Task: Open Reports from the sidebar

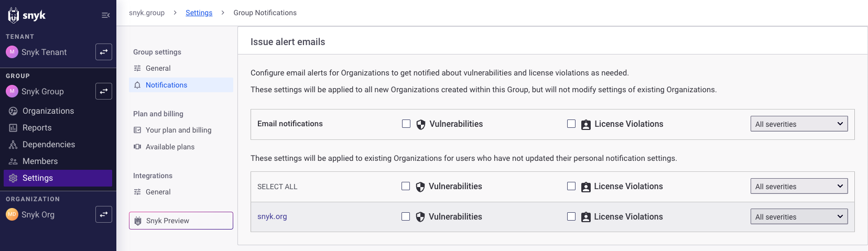Action: [x=37, y=128]
